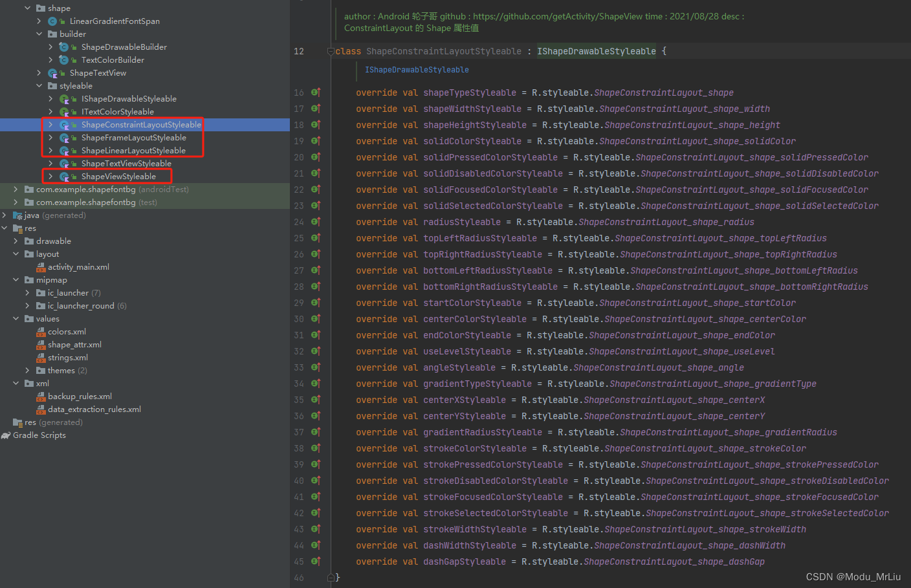911x588 pixels.
Task: Open ShapeViewStyleable in project tree
Action: 118,177
